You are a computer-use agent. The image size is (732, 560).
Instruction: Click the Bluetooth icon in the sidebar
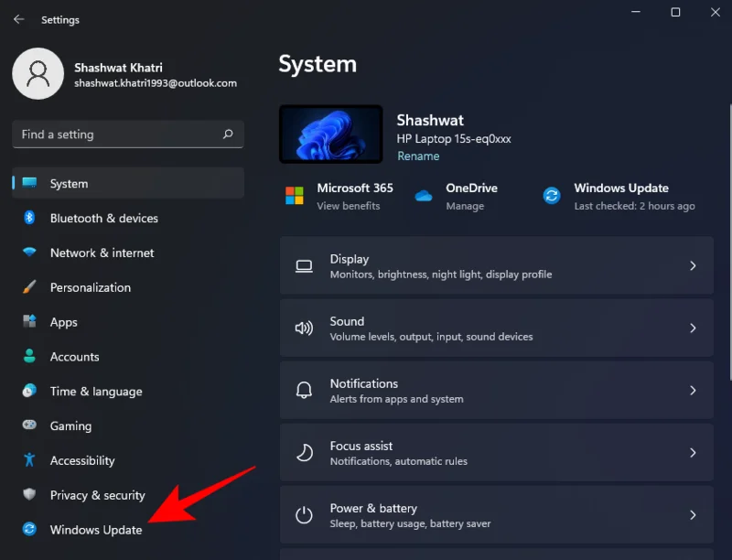31,218
